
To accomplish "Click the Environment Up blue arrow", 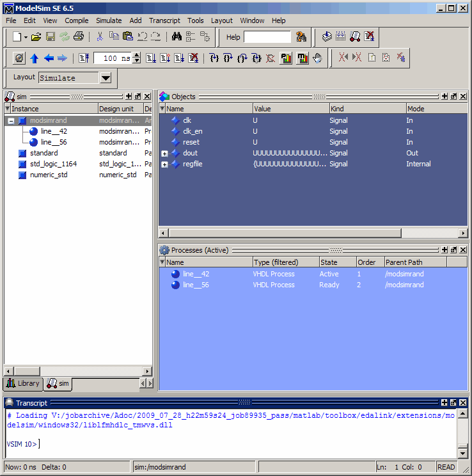I will 35,58.
